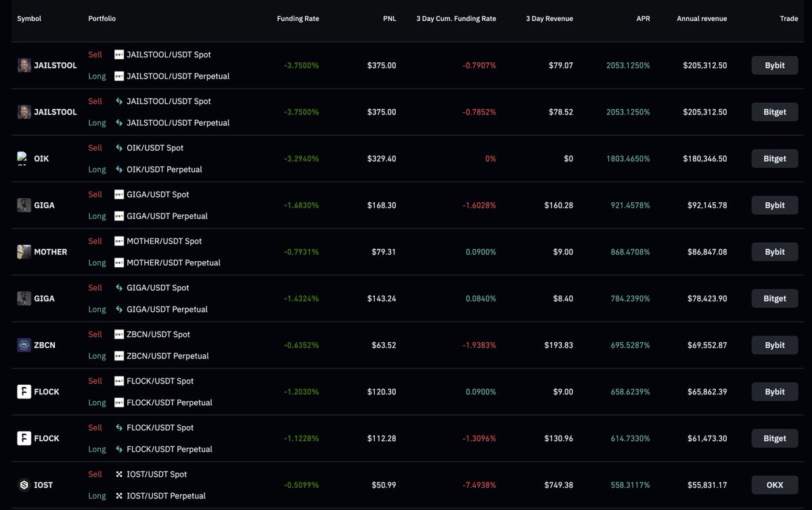Click the OKX trade button in the IOST row
812x510 pixels.
point(775,486)
